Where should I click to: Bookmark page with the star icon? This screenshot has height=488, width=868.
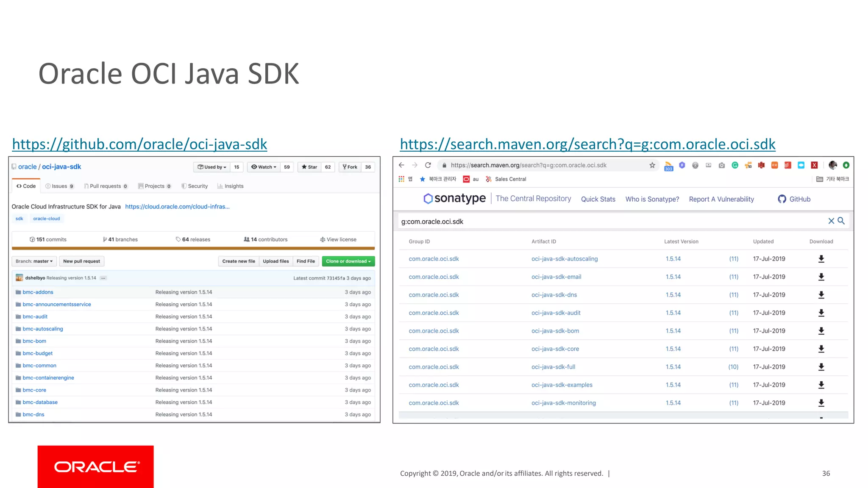(x=652, y=165)
